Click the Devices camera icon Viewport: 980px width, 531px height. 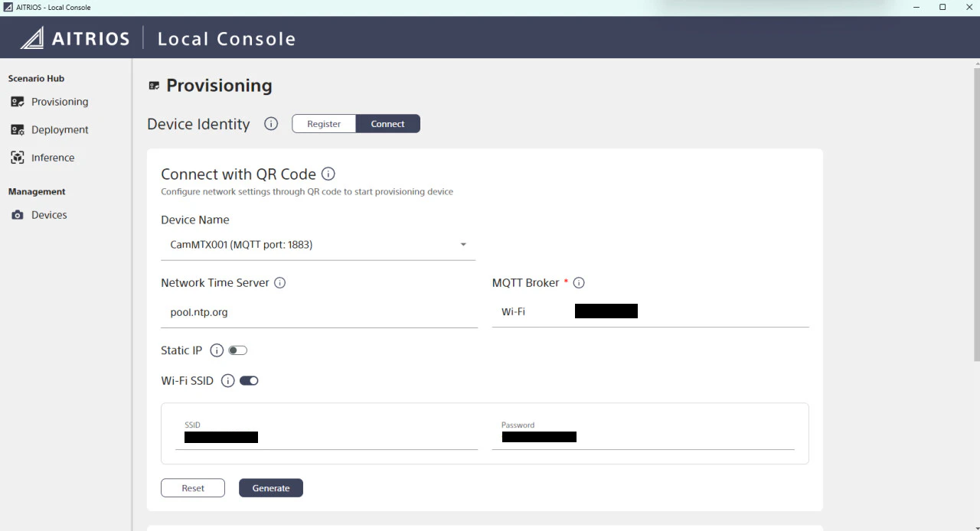(x=18, y=215)
